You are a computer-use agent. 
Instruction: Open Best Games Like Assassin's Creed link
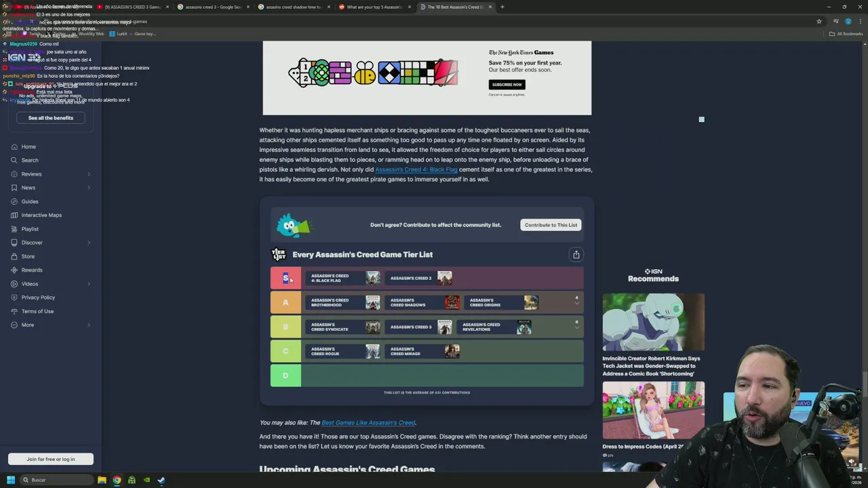pos(368,422)
